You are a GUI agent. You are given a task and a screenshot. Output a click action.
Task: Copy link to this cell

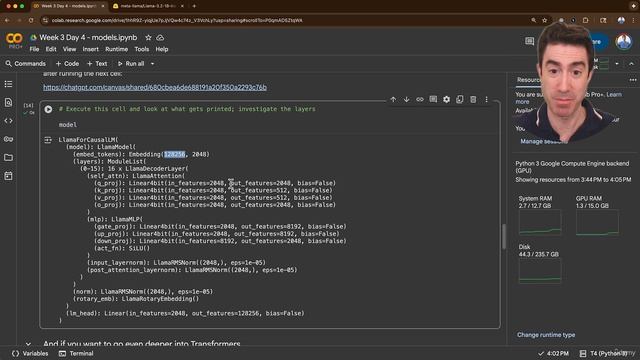pyautogui.click(x=420, y=99)
